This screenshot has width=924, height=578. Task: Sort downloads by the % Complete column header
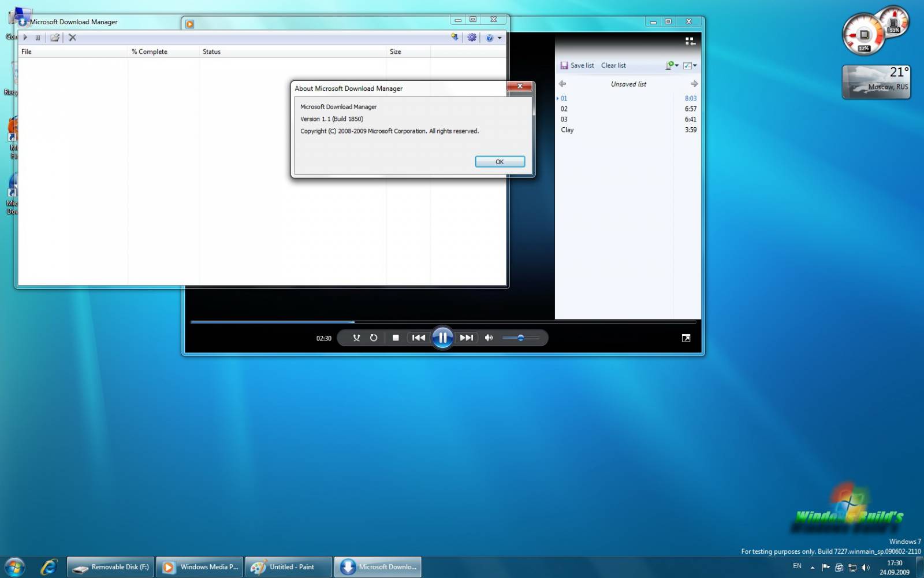(163, 51)
